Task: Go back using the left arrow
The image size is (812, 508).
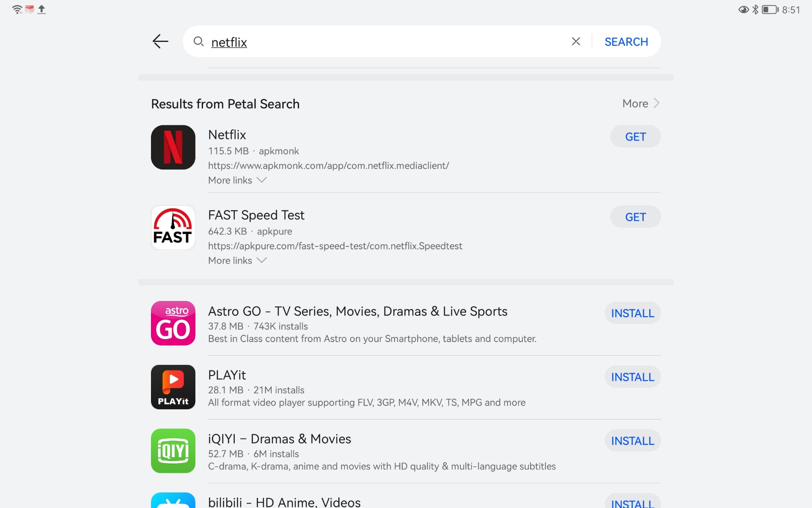Action: (x=160, y=41)
